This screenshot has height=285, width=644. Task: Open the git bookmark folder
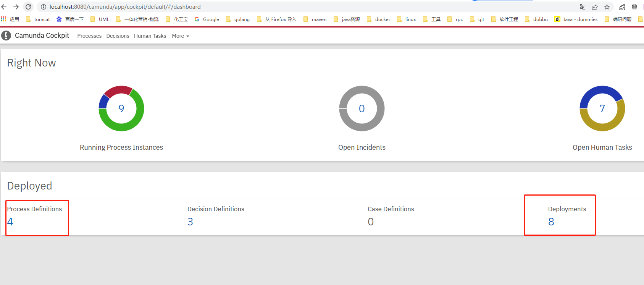[477, 19]
